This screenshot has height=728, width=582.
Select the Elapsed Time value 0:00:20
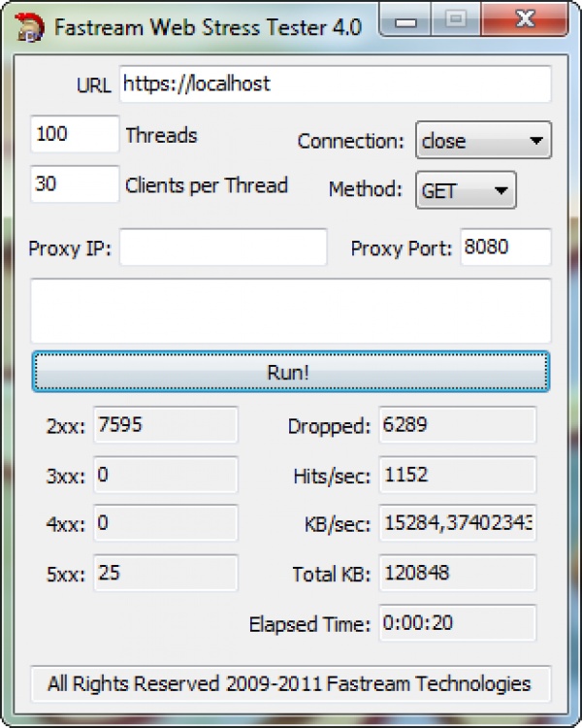pyautogui.click(x=458, y=622)
